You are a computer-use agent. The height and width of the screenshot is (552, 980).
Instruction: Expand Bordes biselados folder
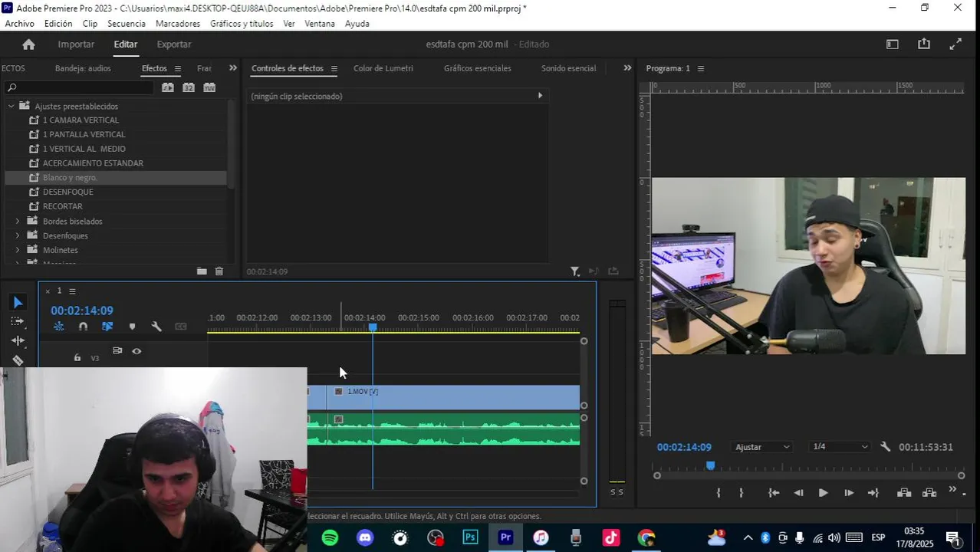(18, 222)
